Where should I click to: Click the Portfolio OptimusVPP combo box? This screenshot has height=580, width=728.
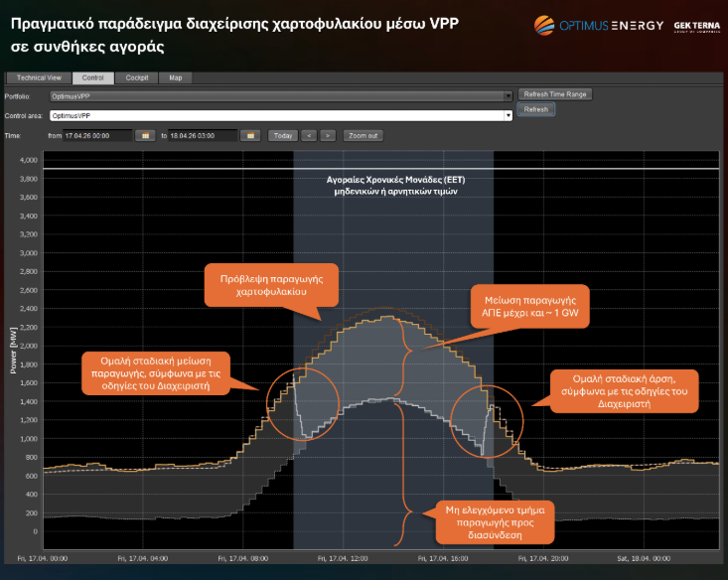[x=281, y=96]
